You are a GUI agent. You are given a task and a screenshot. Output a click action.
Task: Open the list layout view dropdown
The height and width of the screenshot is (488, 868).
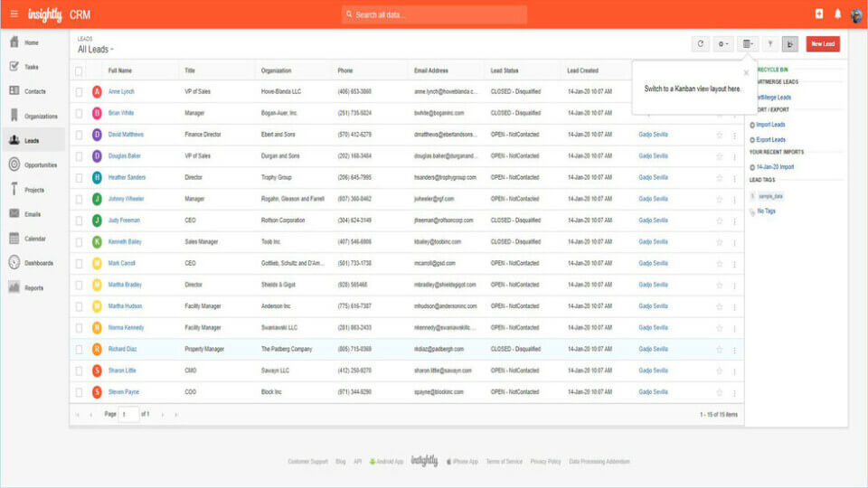pyautogui.click(x=748, y=43)
